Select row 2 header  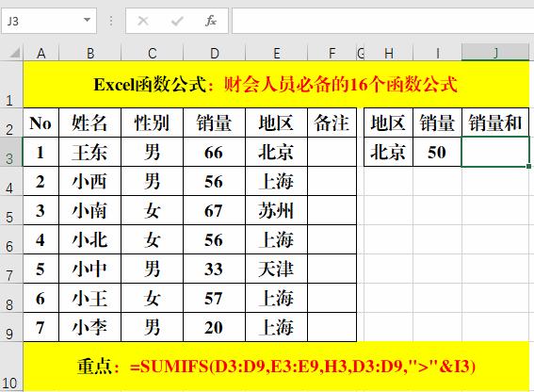point(11,122)
